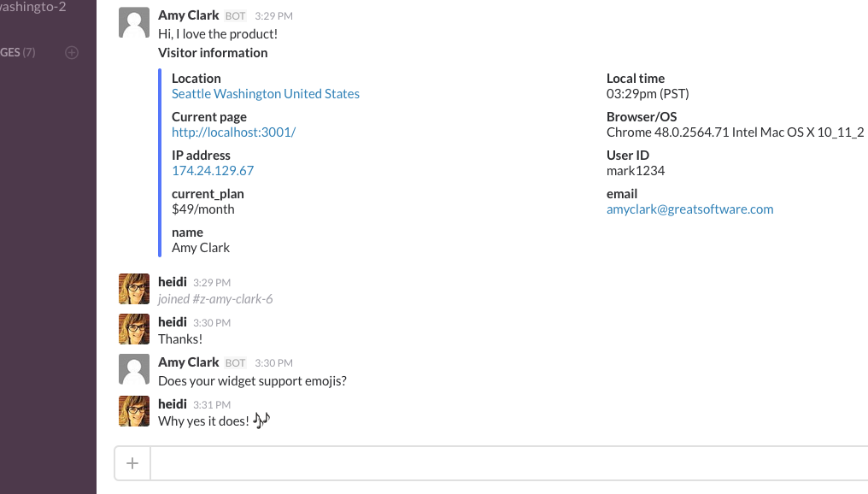Click the 3:31 PM timestamp on heidi's reply
Viewport: 868px width, 494px height.
(212, 405)
